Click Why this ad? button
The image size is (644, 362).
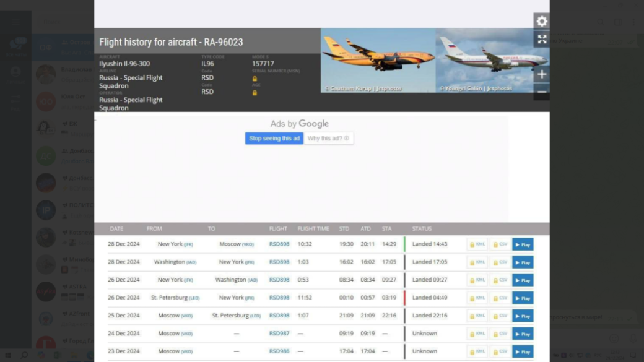tap(329, 139)
